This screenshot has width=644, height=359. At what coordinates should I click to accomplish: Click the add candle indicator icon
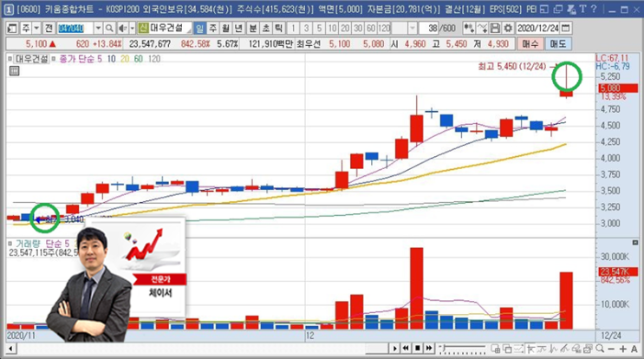[469, 28]
